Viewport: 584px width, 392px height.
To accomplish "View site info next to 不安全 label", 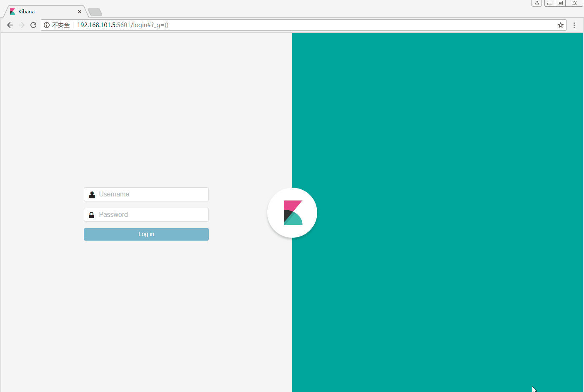I will click(47, 25).
